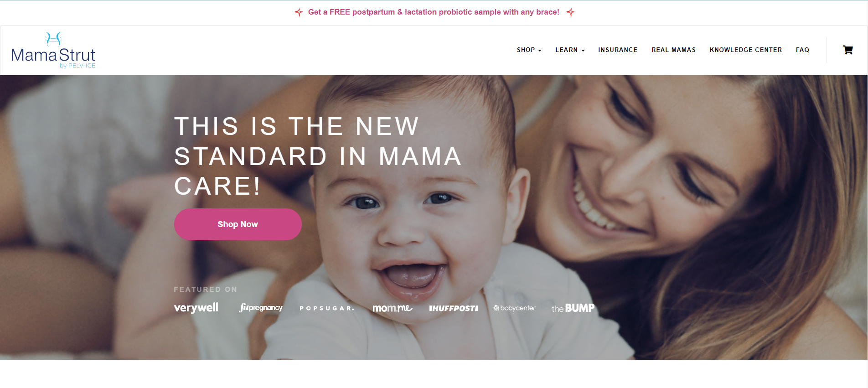The image size is (868, 388).
Task: Click the right star icon in promo banner
Action: 570,12
